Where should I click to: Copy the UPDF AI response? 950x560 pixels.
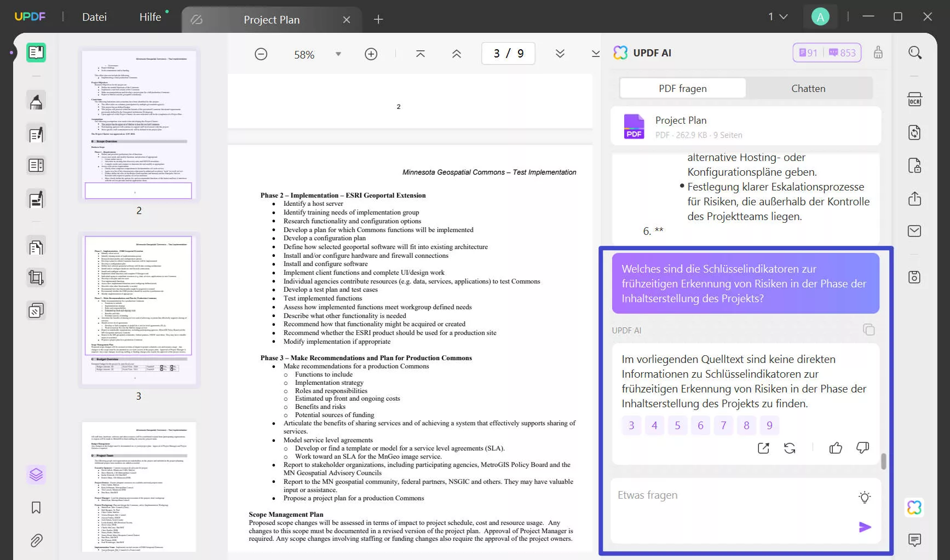(x=870, y=330)
